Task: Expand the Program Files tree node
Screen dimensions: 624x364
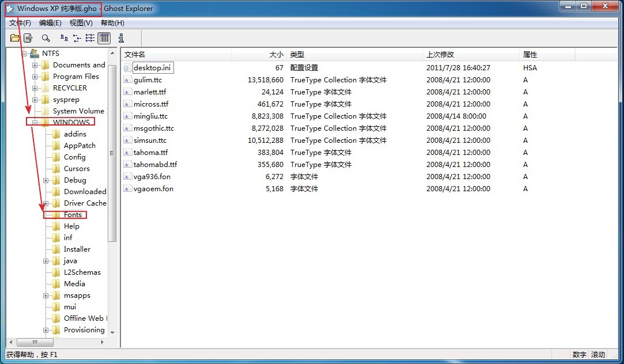Action: coord(35,77)
